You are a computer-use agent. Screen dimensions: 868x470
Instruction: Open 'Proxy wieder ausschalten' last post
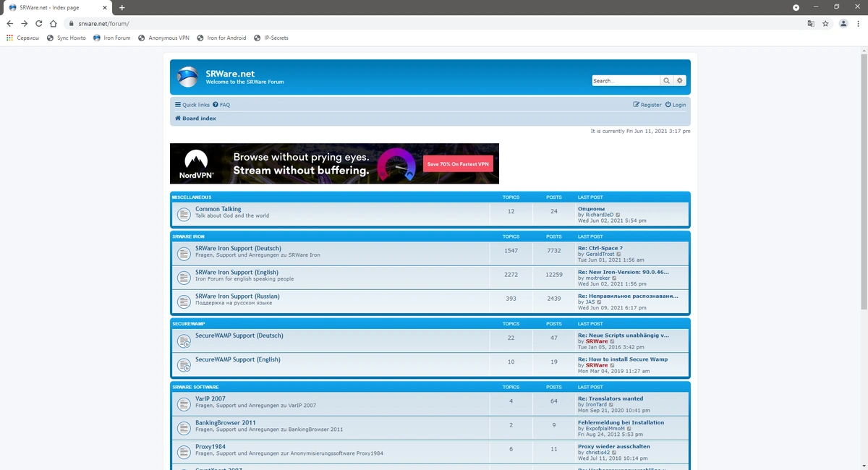tap(613, 446)
